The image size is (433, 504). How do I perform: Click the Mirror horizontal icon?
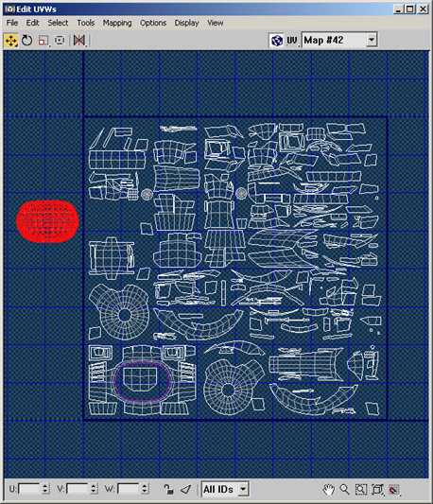tap(79, 41)
